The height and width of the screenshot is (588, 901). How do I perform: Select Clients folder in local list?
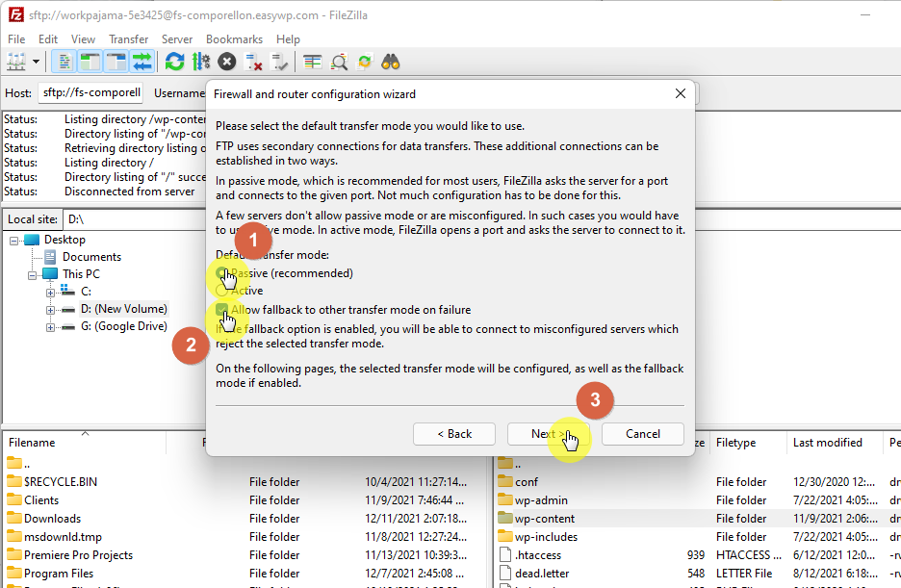(40, 500)
